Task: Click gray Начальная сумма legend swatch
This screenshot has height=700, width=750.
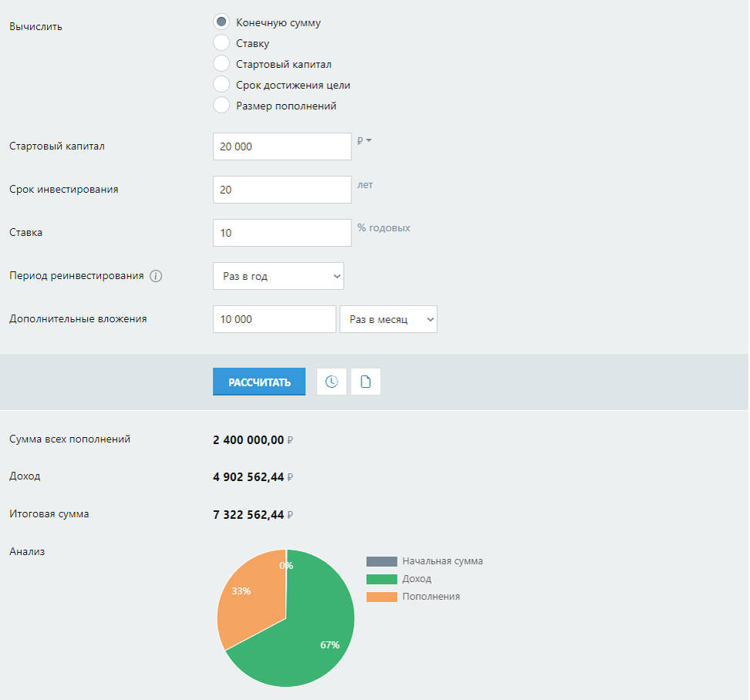Action: point(382,561)
